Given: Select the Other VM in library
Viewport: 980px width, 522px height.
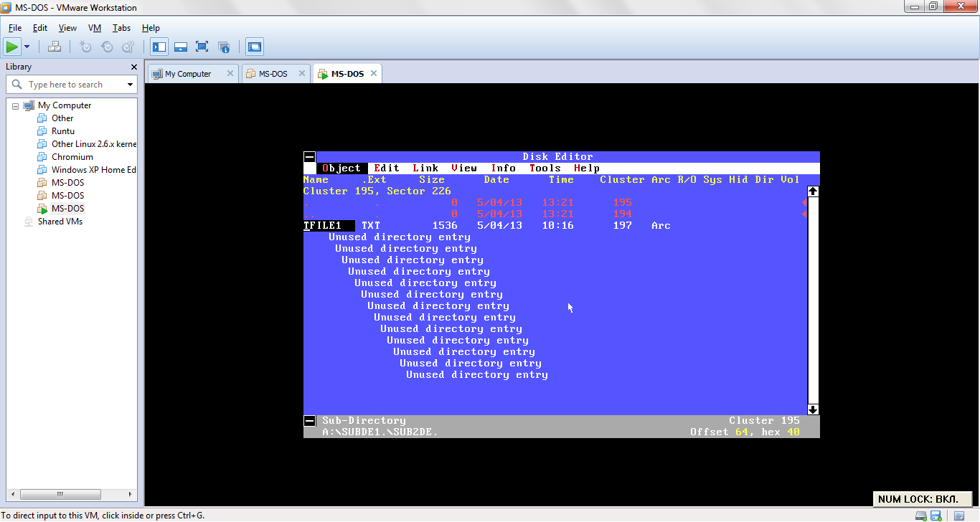Looking at the screenshot, I should [x=62, y=118].
